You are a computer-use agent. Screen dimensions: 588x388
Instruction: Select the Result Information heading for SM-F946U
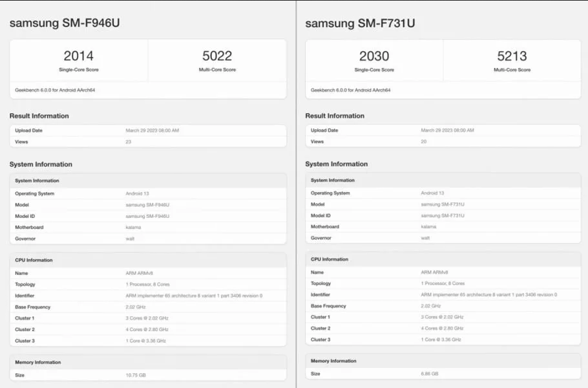(39, 116)
